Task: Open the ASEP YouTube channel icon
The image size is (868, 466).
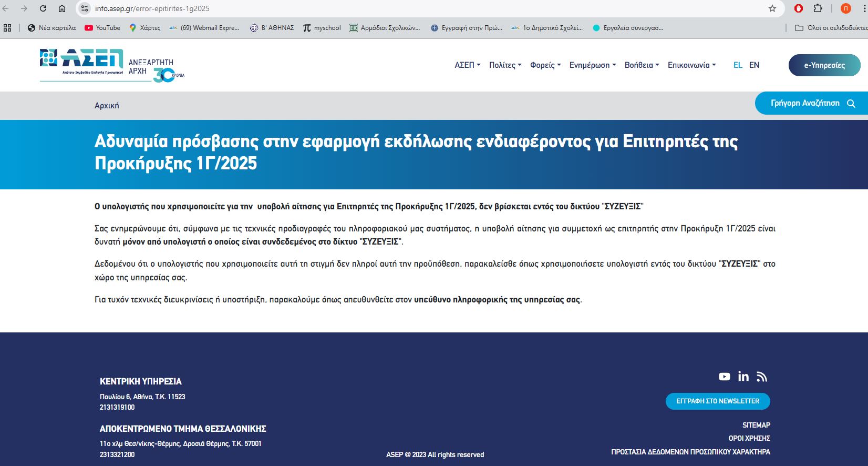Action: (x=725, y=377)
